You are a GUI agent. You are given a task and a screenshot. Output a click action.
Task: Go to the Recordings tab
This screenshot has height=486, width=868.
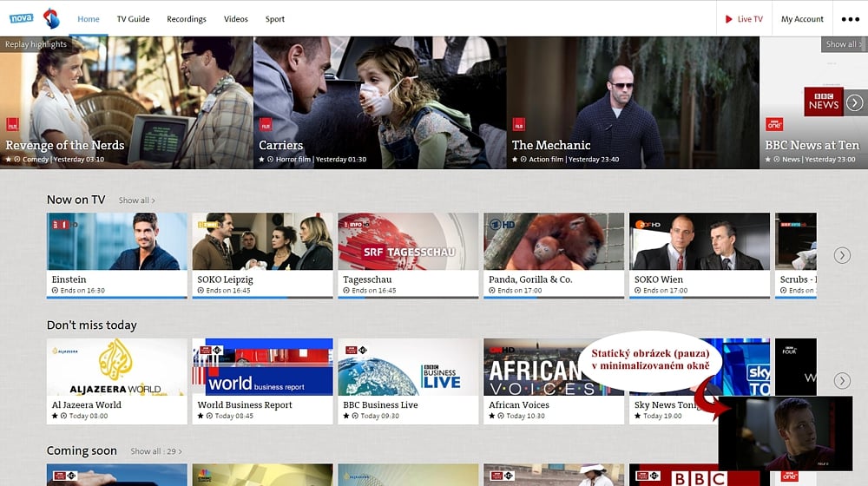pos(187,19)
